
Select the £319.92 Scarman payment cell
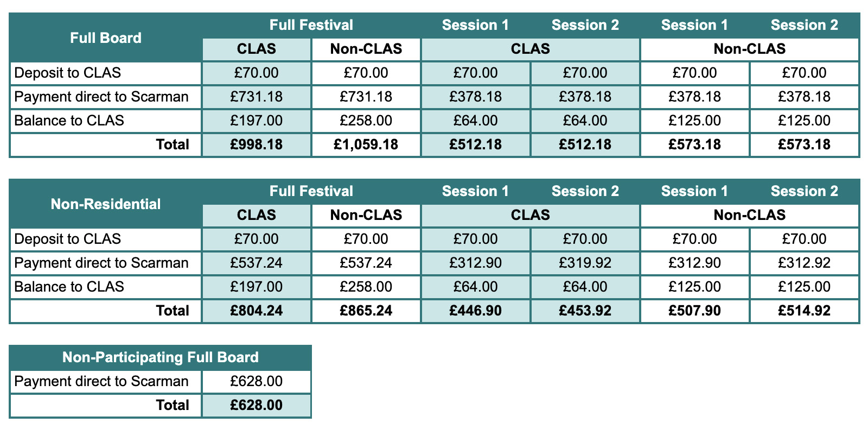click(x=585, y=263)
